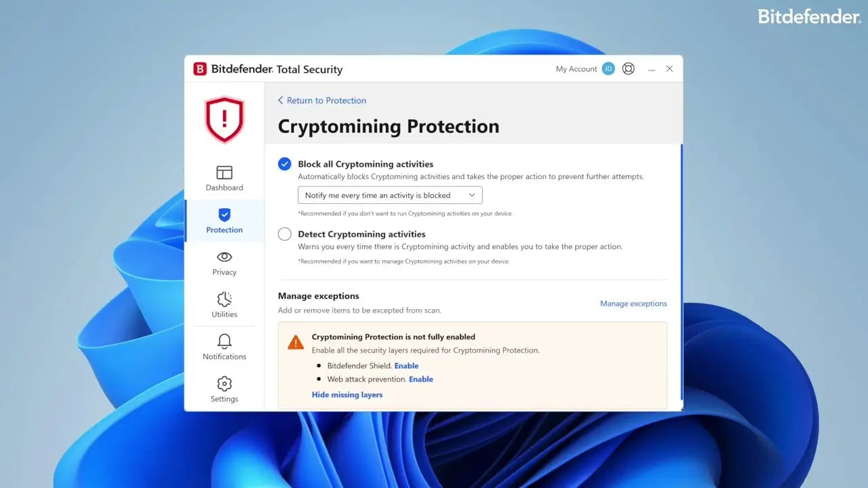Enable Web attack prevention layer

pyautogui.click(x=420, y=379)
